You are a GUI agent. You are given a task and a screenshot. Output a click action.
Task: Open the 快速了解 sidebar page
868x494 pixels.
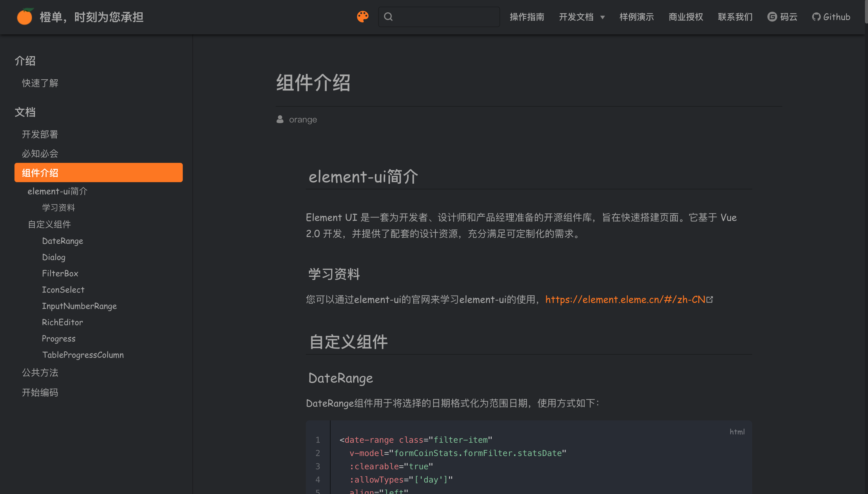pos(40,83)
